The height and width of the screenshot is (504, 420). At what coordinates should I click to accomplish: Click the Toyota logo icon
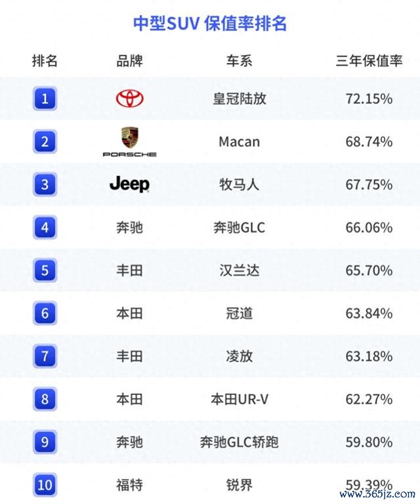coord(129,98)
